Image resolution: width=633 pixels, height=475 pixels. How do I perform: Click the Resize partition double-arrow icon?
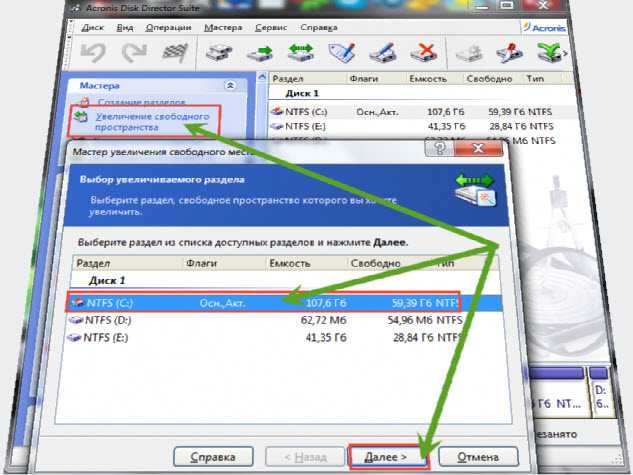[301, 52]
